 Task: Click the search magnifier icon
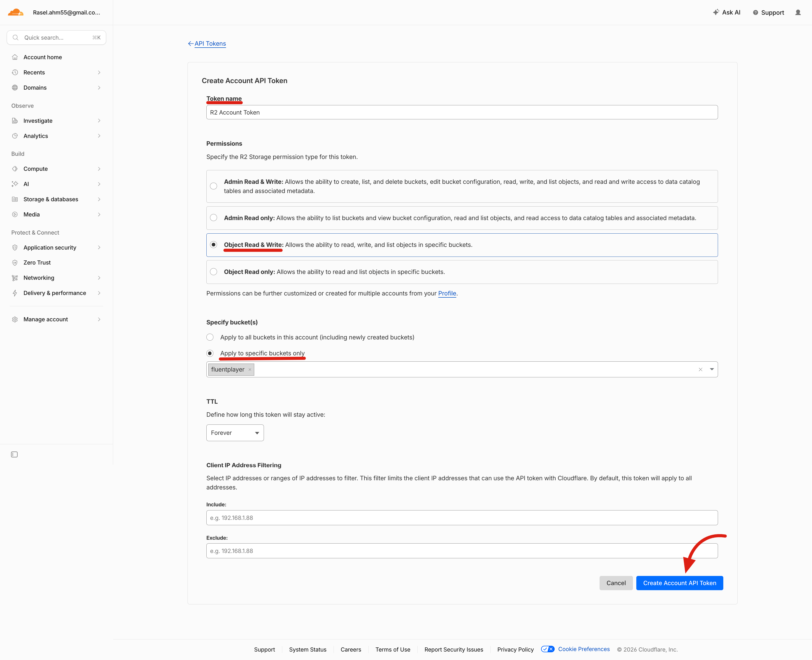click(x=16, y=38)
